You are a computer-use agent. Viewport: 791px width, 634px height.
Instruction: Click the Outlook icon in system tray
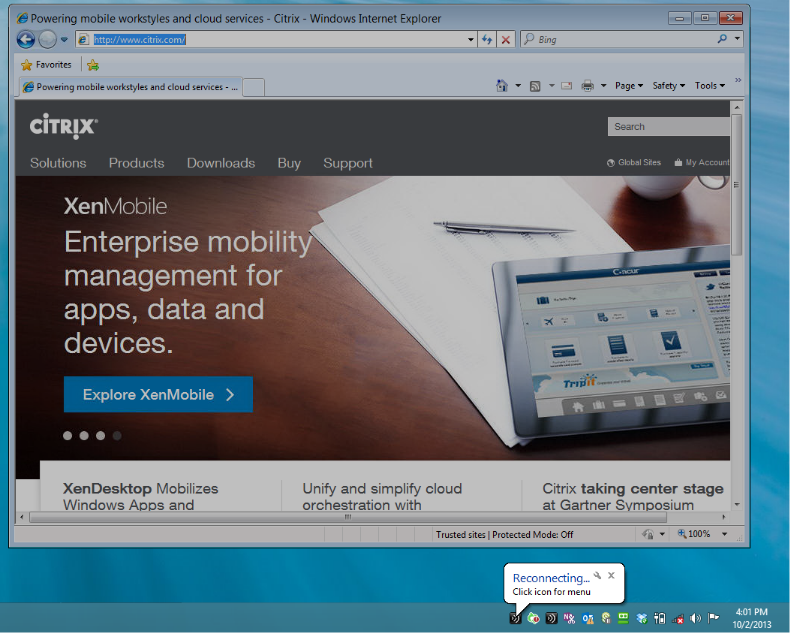pos(588,619)
